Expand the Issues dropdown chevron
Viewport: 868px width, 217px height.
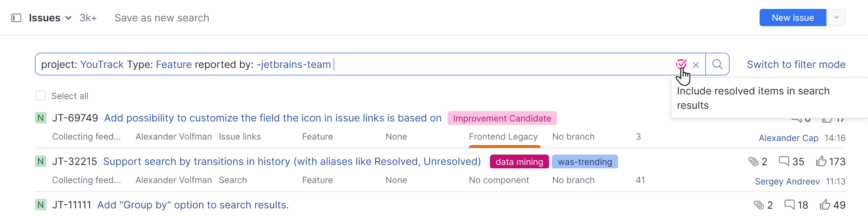tap(68, 18)
